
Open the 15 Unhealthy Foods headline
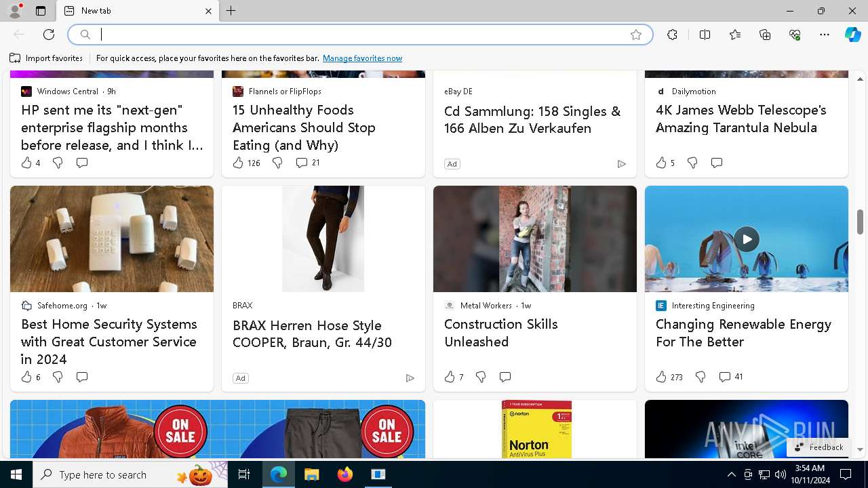click(304, 127)
